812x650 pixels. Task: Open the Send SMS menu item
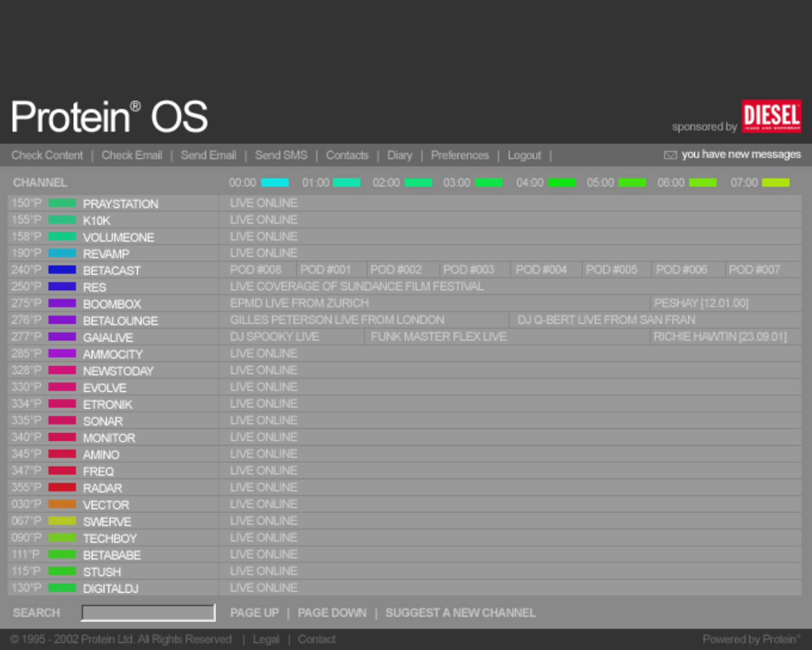click(x=281, y=155)
